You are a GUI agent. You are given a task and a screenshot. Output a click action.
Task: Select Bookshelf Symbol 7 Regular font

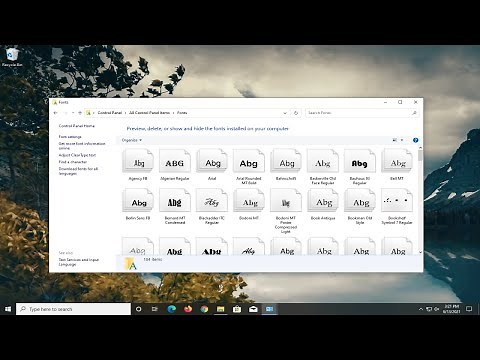click(397, 201)
